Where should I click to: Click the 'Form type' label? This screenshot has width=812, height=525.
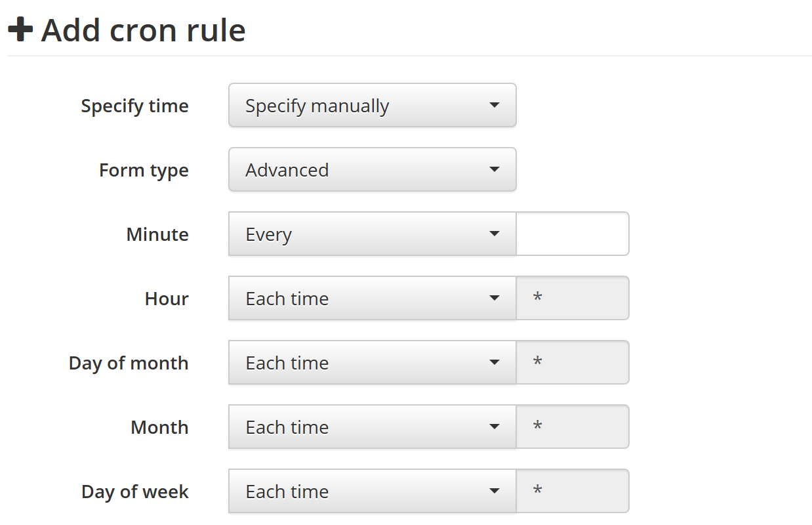[x=144, y=171]
